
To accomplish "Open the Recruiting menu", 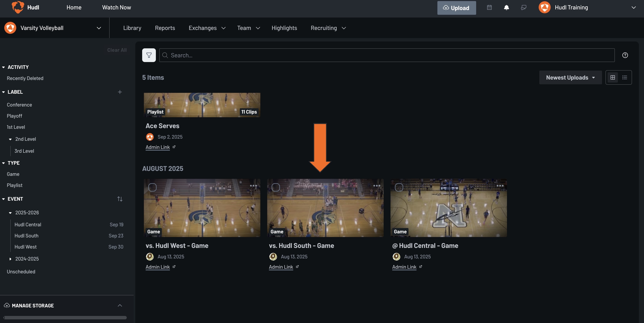I will click(328, 28).
